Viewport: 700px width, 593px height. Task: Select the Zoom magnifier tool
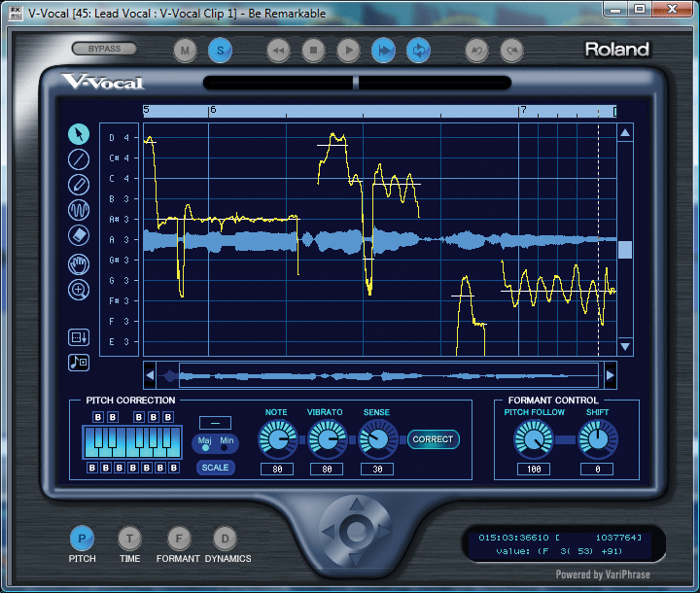coord(79,290)
